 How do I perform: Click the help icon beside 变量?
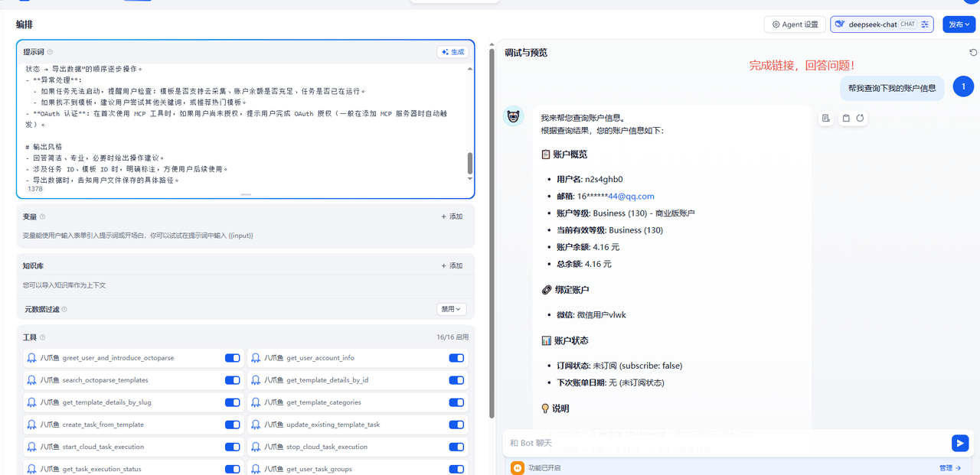coord(42,216)
